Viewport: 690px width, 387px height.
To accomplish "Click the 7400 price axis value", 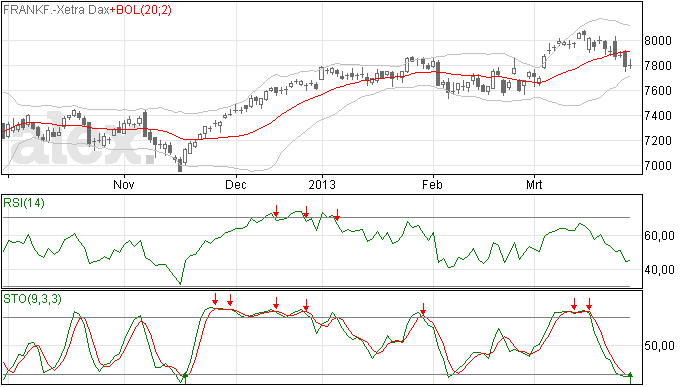I will click(x=658, y=116).
